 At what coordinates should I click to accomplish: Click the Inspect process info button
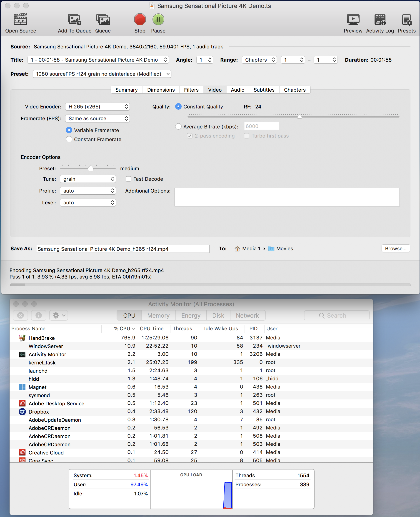point(39,315)
